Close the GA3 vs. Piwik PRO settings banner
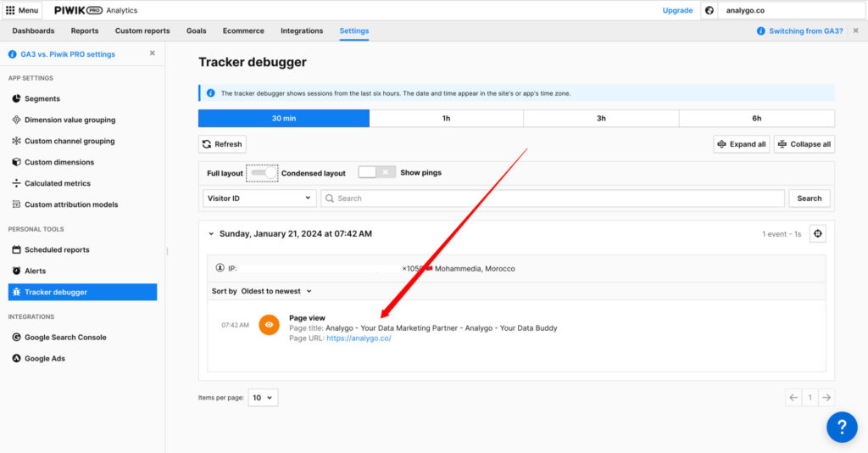 153,53
